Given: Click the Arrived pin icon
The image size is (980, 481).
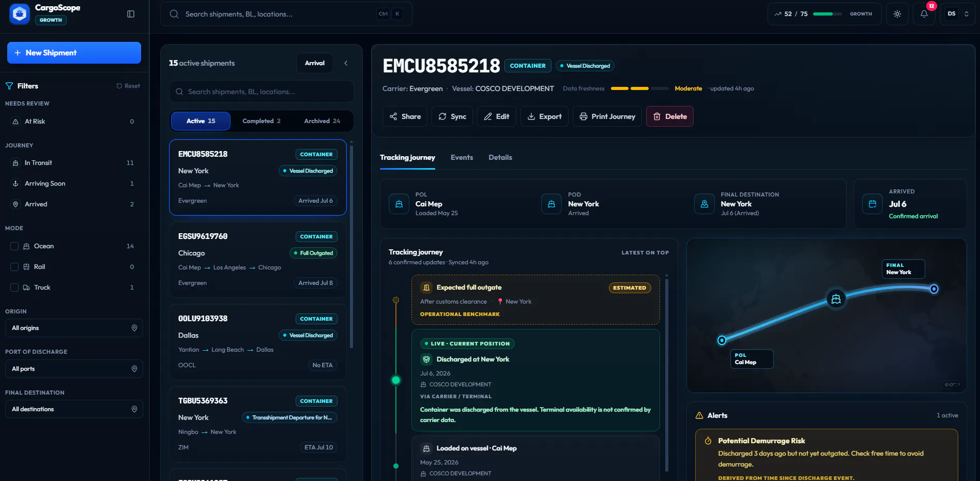Looking at the screenshot, I should coord(16,204).
